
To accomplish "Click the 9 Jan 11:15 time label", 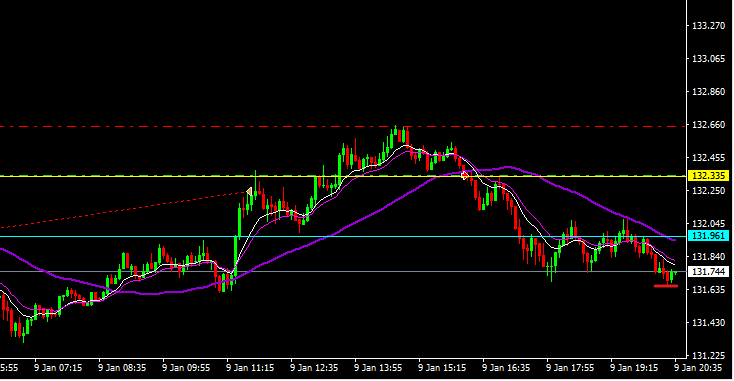I will coord(250,368).
